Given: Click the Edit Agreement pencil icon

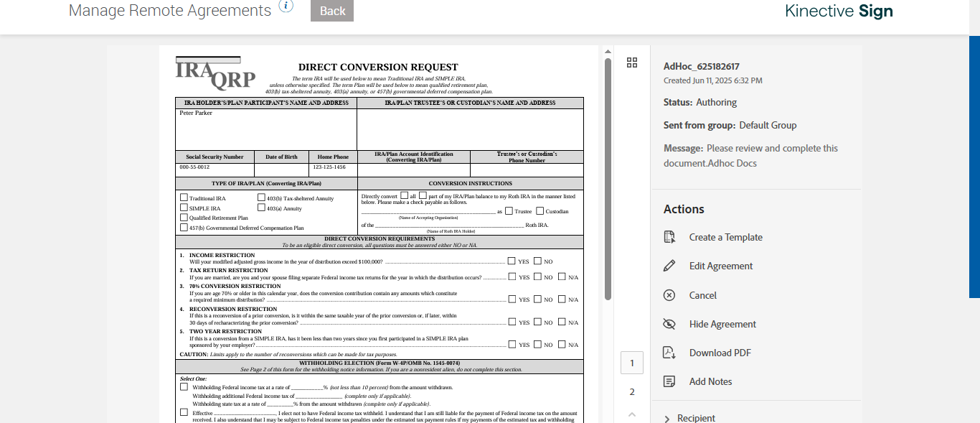Looking at the screenshot, I should click(669, 266).
